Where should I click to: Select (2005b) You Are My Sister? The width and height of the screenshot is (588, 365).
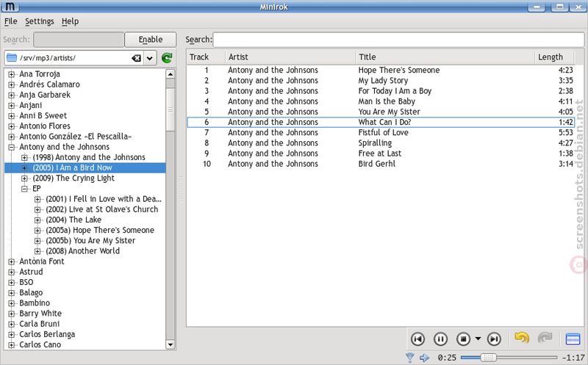(90, 241)
